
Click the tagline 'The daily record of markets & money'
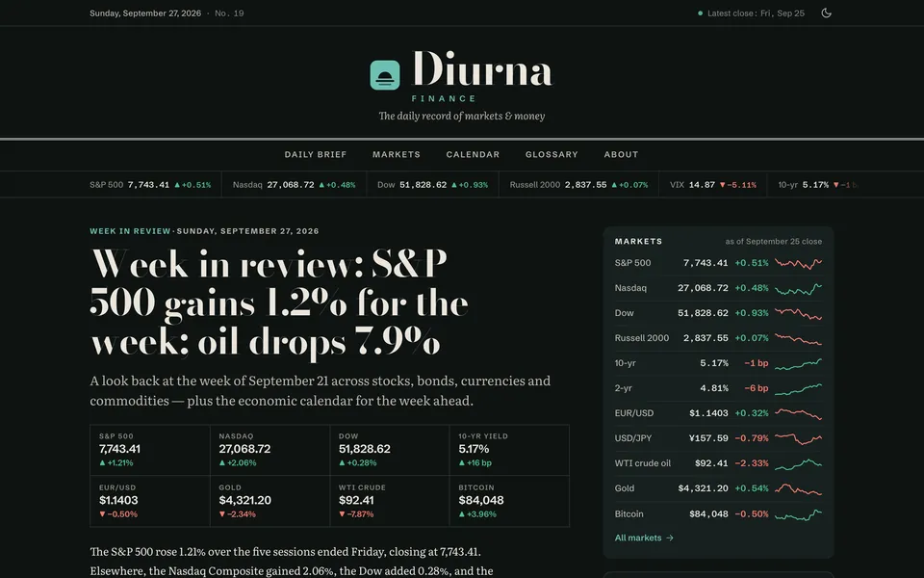pos(461,117)
